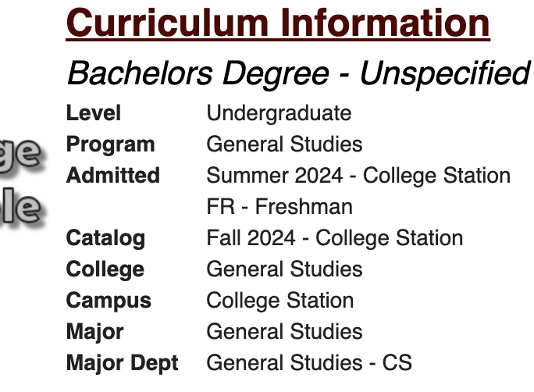This screenshot has height=392, width=534.
Task: Select the College row General Studies value
Action: click(284, 269)
